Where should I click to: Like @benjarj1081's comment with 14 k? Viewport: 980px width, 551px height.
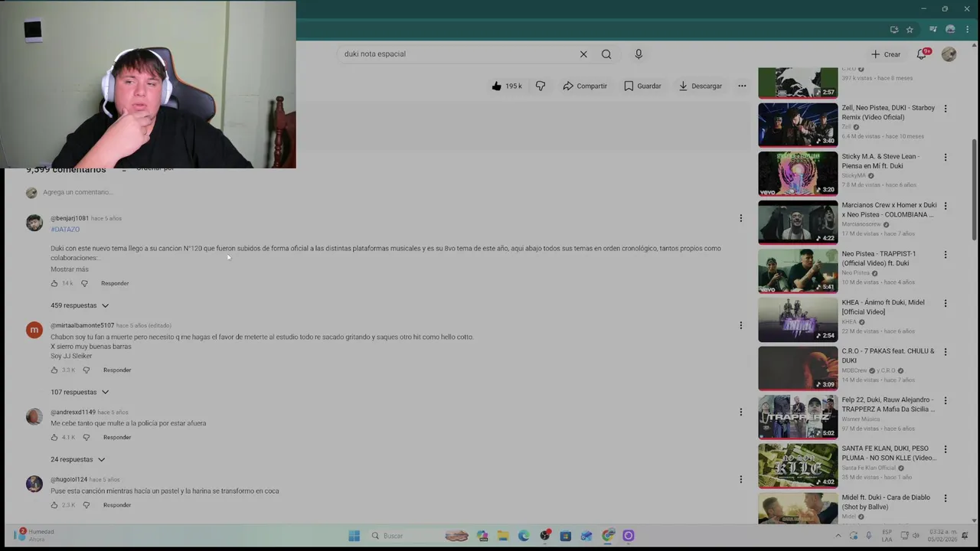click(54, 283)
